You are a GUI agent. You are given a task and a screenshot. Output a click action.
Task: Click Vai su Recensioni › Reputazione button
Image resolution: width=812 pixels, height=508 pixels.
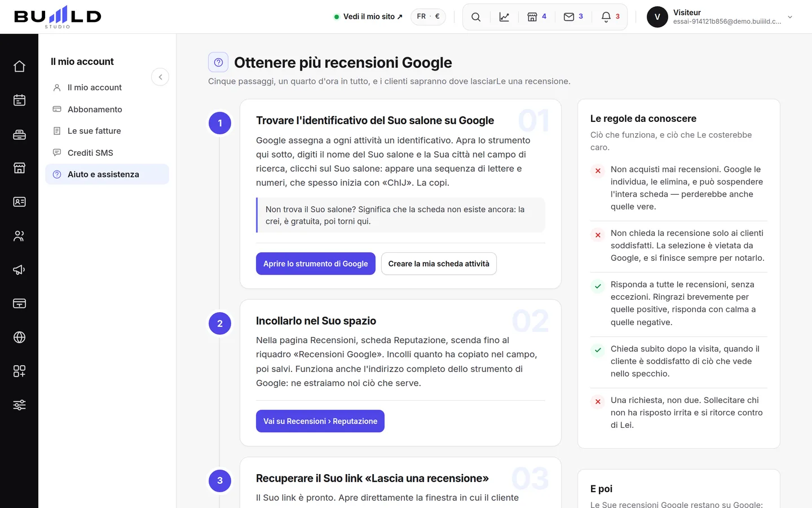click(x=320, y=421)
